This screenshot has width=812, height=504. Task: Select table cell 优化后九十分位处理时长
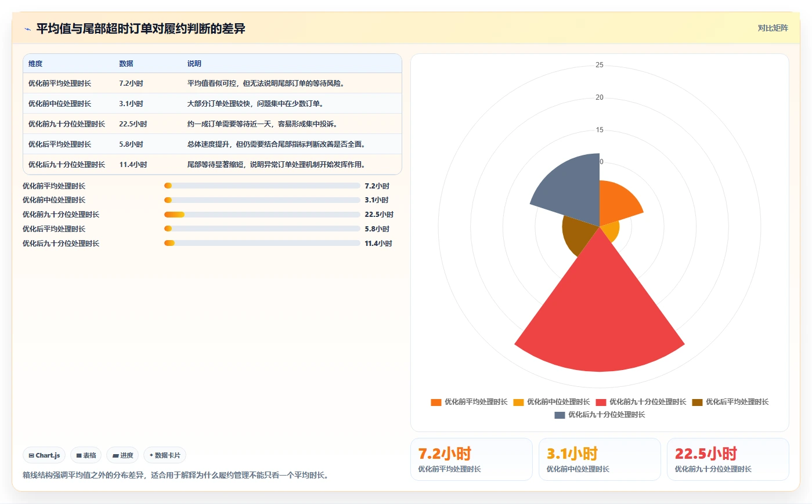pyautogui.click(x=67, y=165)
